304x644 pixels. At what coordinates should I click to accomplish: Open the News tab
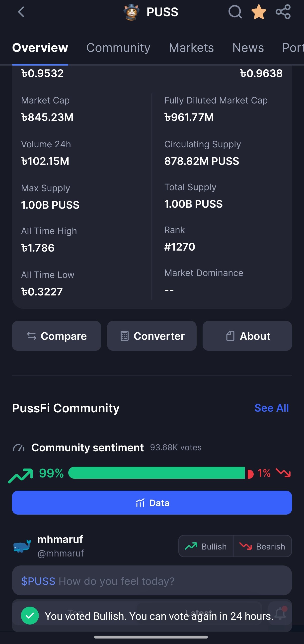pos(248,48)
